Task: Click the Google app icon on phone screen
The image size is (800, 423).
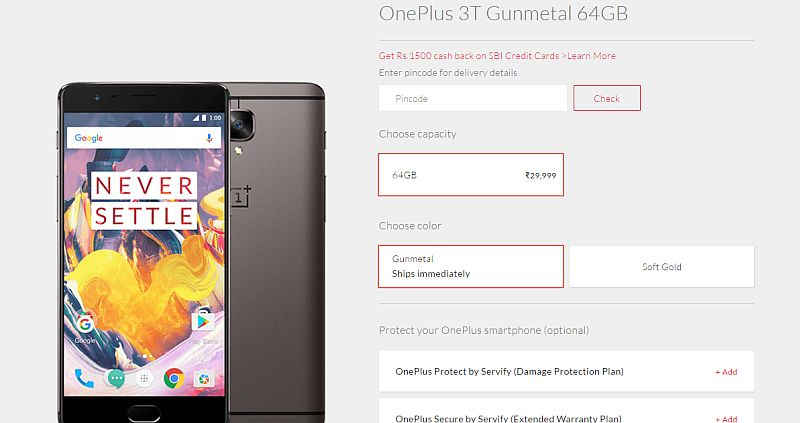Action: pos(85,324)
